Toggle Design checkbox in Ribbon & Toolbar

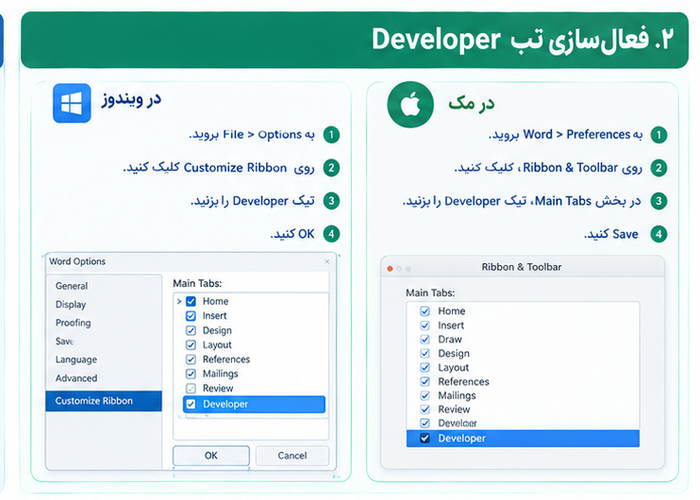pos(425,354)
